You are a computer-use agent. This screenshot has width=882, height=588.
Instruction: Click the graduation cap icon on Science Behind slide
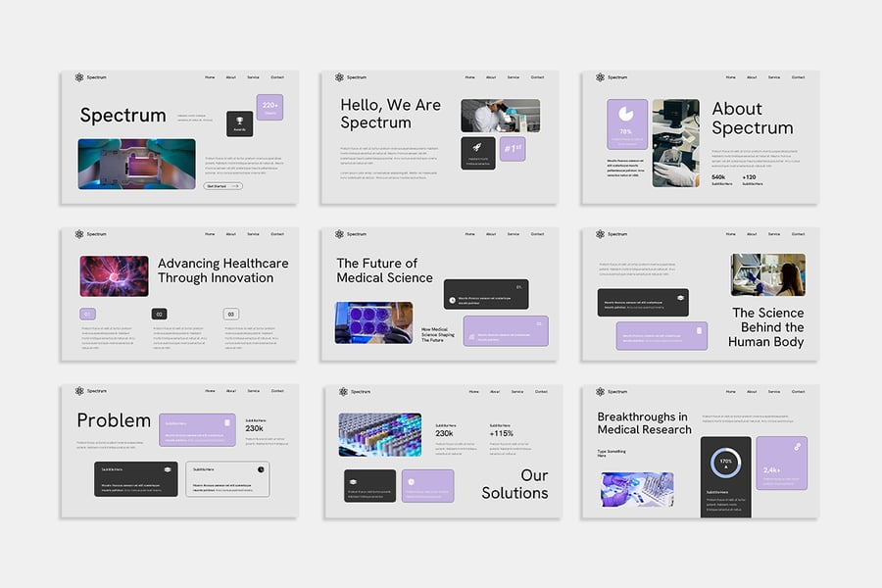pyautogui.click(x=679, y=298)
